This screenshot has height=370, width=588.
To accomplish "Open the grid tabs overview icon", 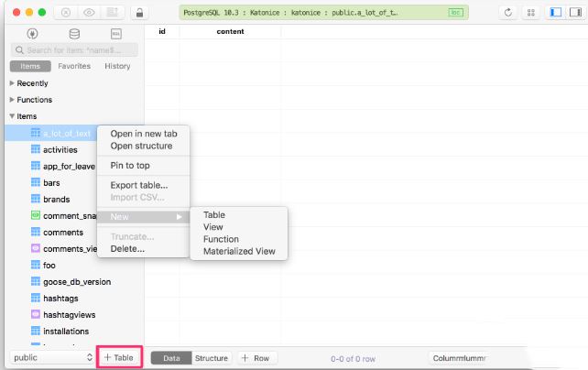I will coord(531,13).
